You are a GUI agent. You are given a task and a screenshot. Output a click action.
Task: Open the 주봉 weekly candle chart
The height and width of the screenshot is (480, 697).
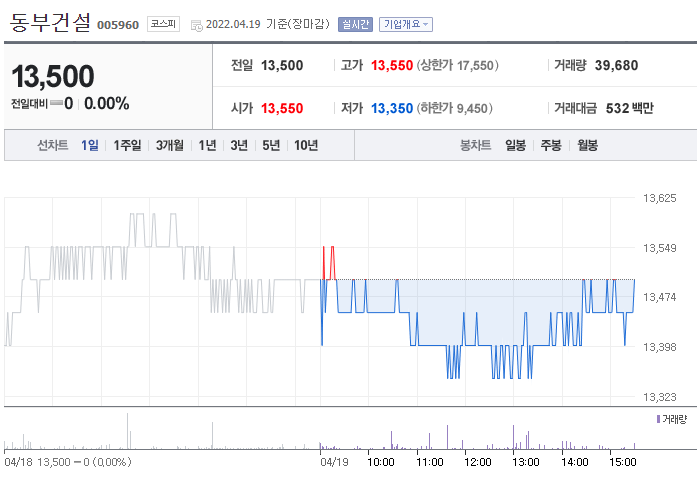[551, 145]
